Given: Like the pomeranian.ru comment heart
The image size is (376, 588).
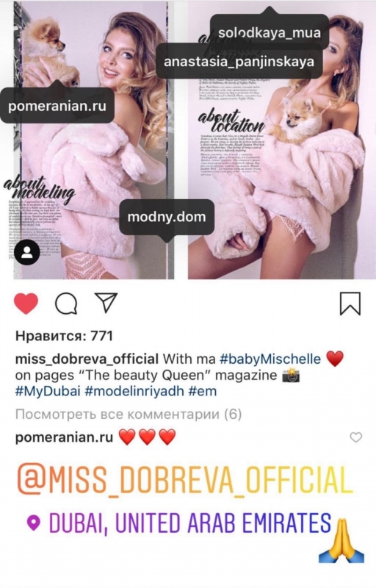Looking at the screenshot, I should 355,437.
